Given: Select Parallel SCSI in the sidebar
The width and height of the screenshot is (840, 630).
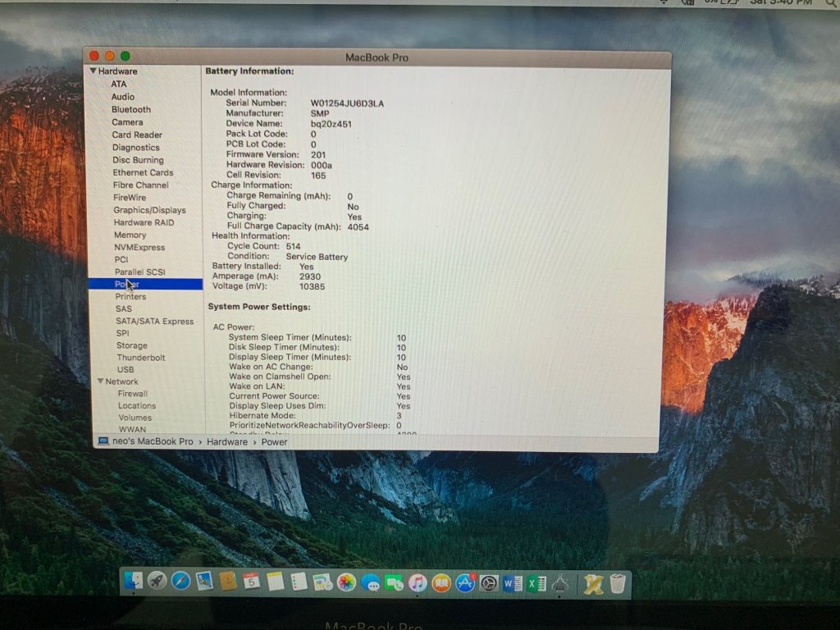Looking at the screenshot, I should pos(139,272).
